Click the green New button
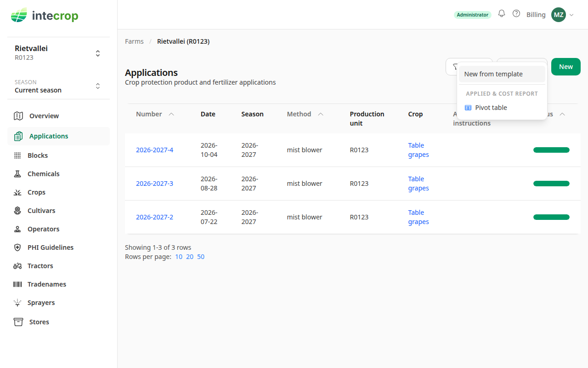Image resolution: width=588 pixels, height=368 pixels. pos(566,67)
